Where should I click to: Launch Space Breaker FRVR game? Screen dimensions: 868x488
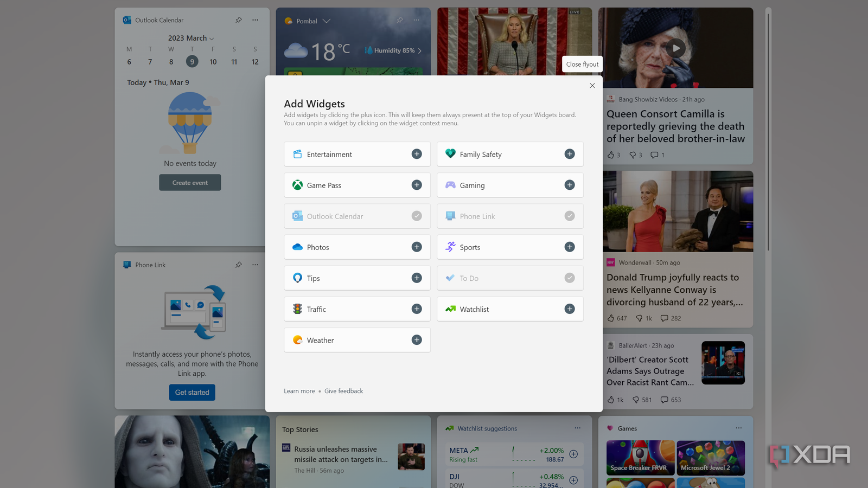point(640,458)
